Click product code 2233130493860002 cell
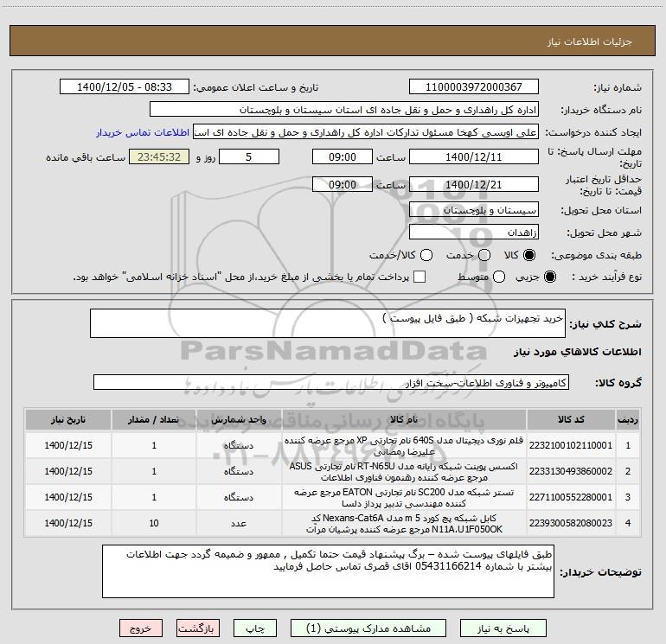The width and height of the screenshot is (666, 644). [x=571, y=471]
